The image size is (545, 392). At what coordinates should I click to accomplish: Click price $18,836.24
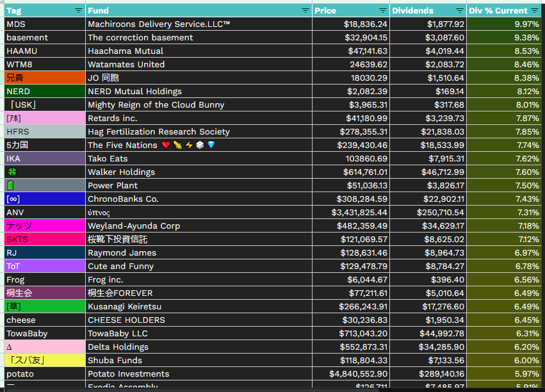(x=351, y=24)
